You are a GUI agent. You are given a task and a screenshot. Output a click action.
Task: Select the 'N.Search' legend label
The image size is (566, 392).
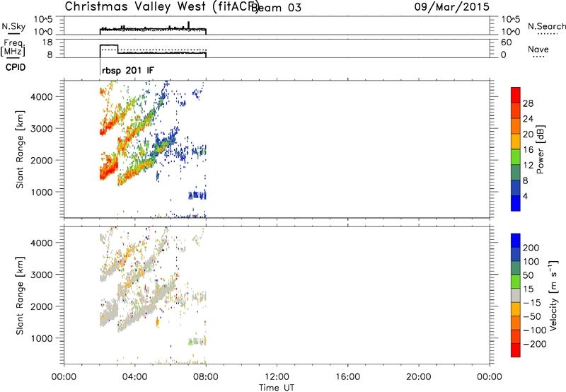click(x=546, y=26)
